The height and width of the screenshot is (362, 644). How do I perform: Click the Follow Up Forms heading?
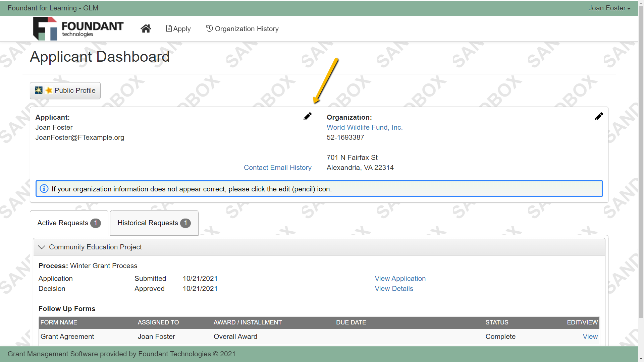pyautogui.click(x=67, y=309)
